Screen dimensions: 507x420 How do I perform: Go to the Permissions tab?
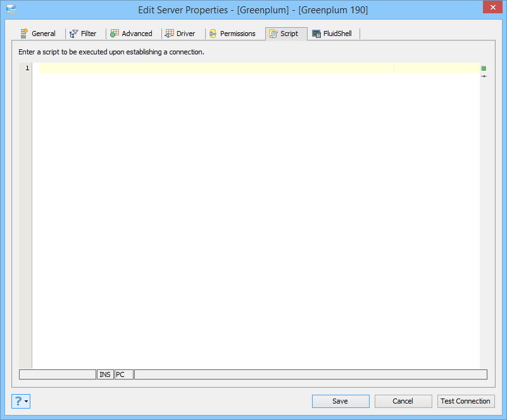pyautogui.click(x=232, y=34)
